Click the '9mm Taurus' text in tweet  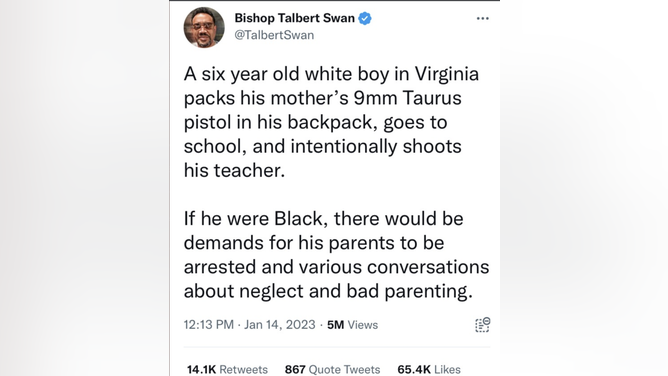(408, 98)
